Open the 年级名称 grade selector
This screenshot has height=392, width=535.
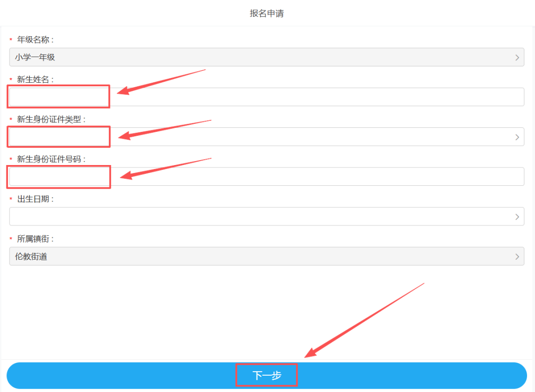(267, 57)
